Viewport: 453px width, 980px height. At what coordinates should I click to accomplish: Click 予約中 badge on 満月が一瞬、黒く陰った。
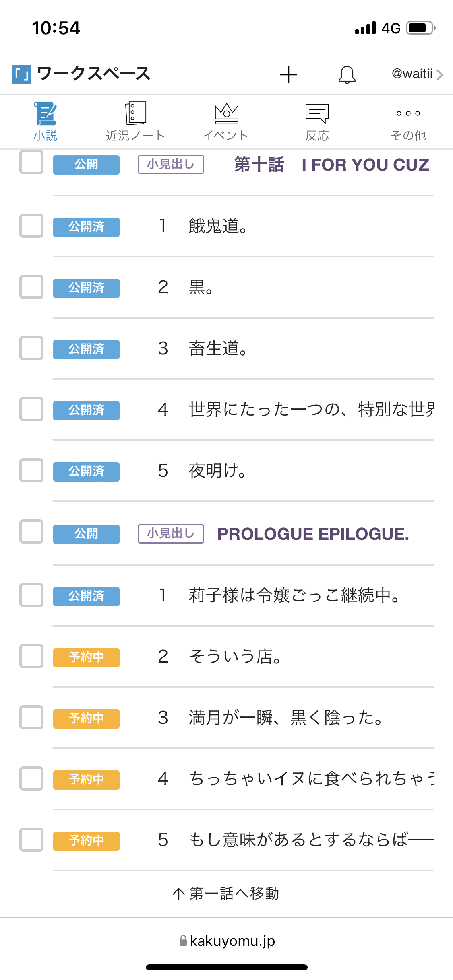click(x=86, y=719)
